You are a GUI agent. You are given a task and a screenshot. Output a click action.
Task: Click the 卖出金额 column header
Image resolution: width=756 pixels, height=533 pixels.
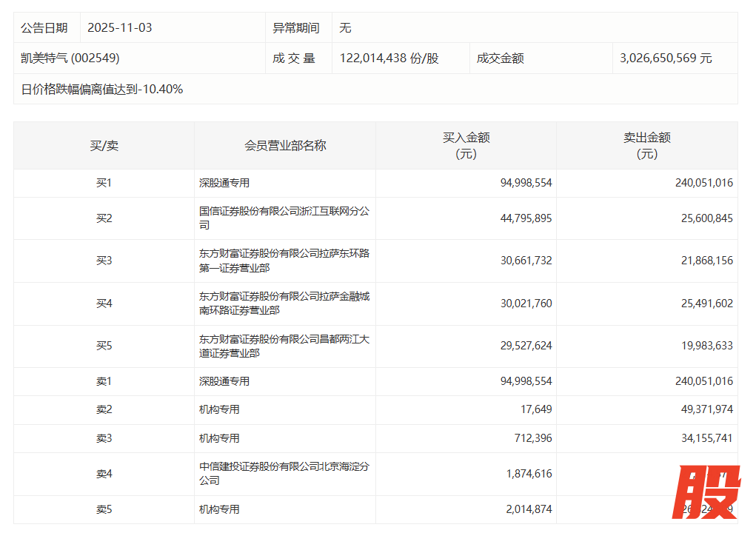tap(646, 146)
